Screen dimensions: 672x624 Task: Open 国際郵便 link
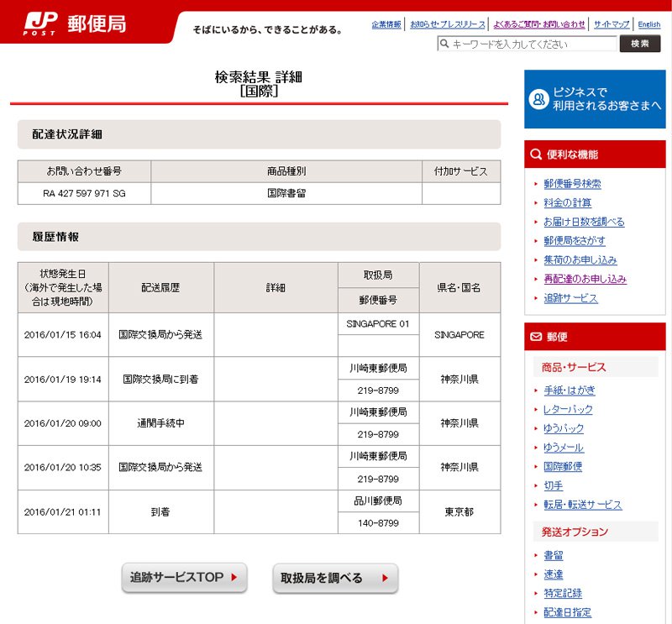coord(563,467)
